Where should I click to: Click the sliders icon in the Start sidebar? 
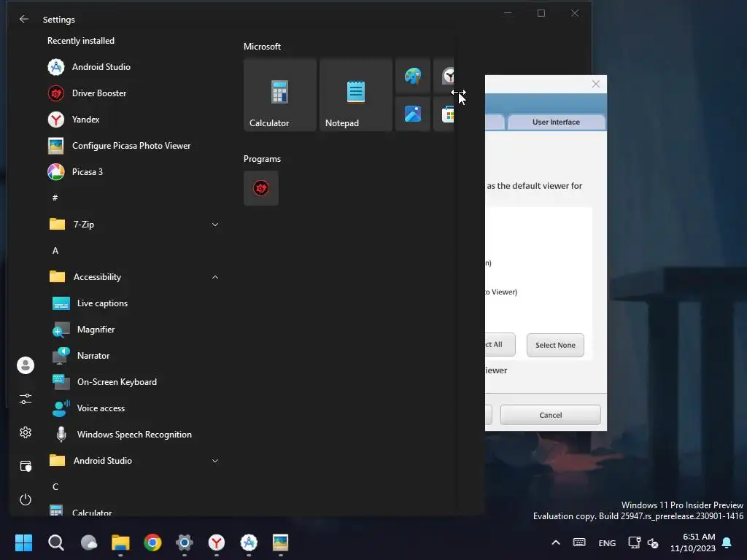coord(26,399)
